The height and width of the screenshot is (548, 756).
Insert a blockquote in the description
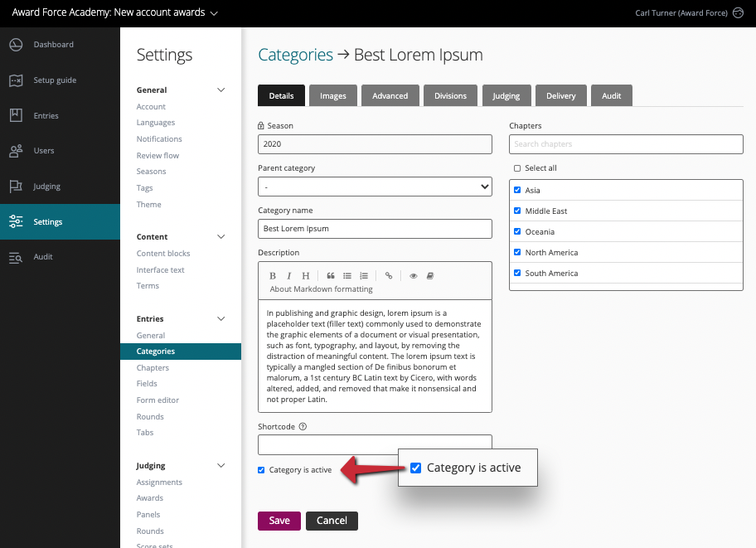point(330,275)
